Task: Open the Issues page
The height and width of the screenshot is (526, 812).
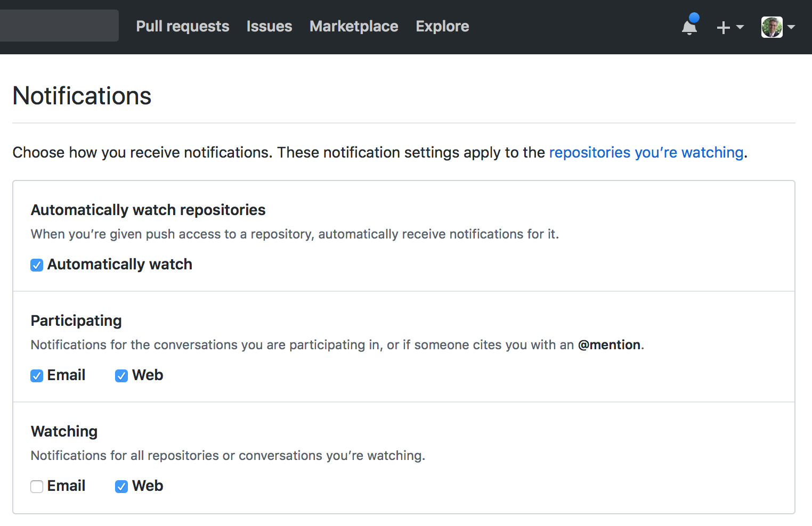Action: coord(269,26)
